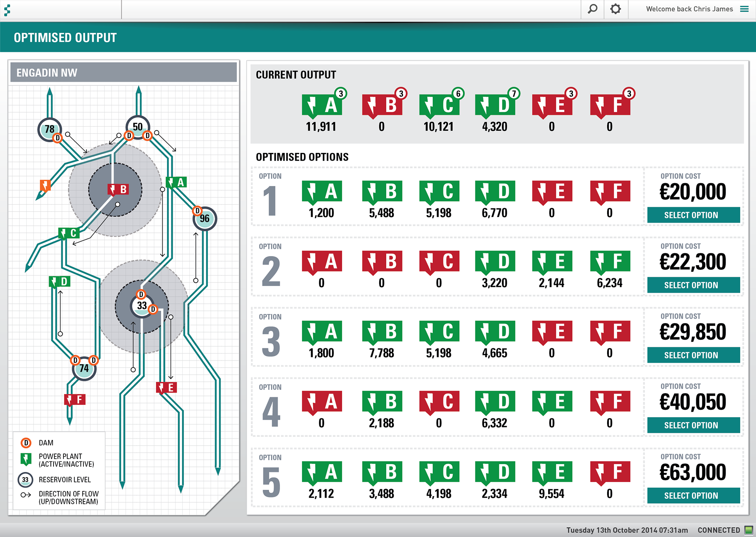The width and height of the screenshot is (756, 537).
Task: Click plant A notification badge in Current Output
Action: (341, 93)
